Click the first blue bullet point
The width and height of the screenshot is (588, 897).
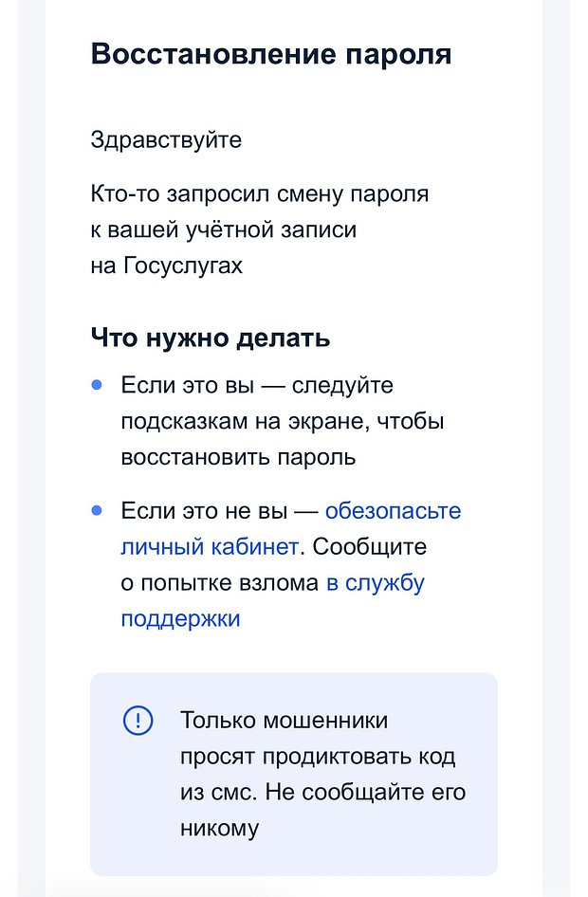pos(97,385)
